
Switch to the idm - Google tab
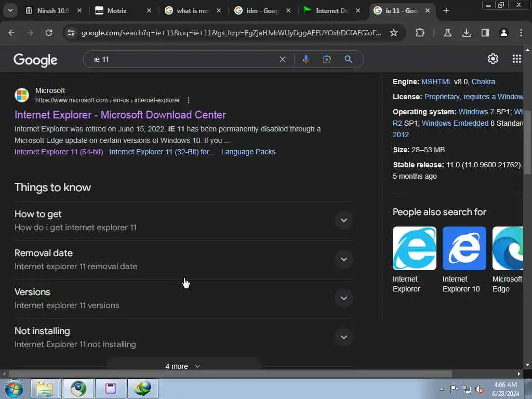coord(261,11)
